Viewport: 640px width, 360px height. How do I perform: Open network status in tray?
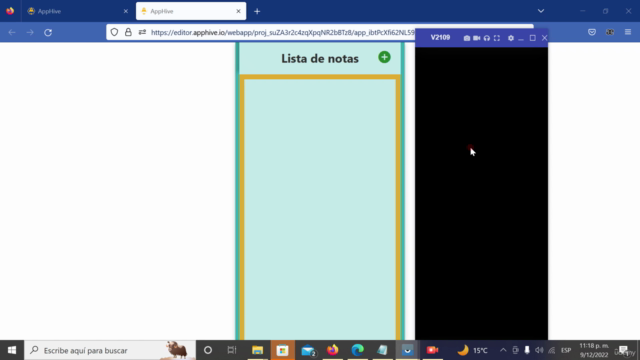tap(551, 350)
